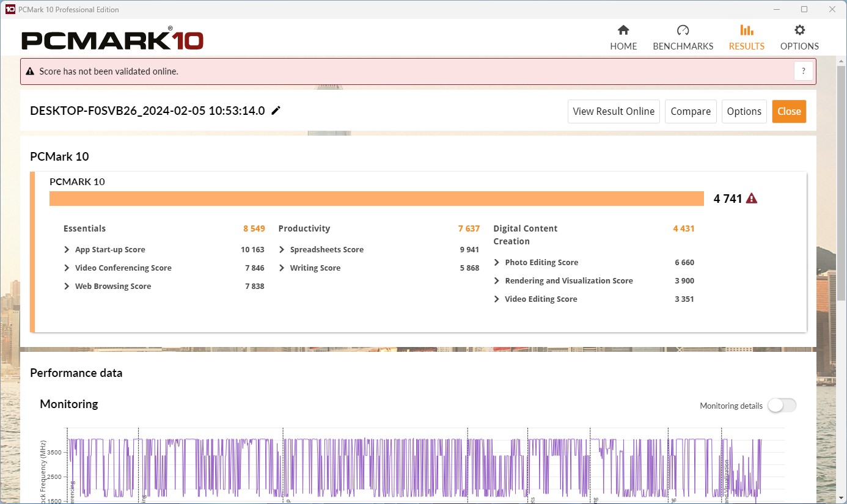This screenshot has width=847, height=504.
Task: Click the pencil icon to rename result
Action: tap(276, 111)
